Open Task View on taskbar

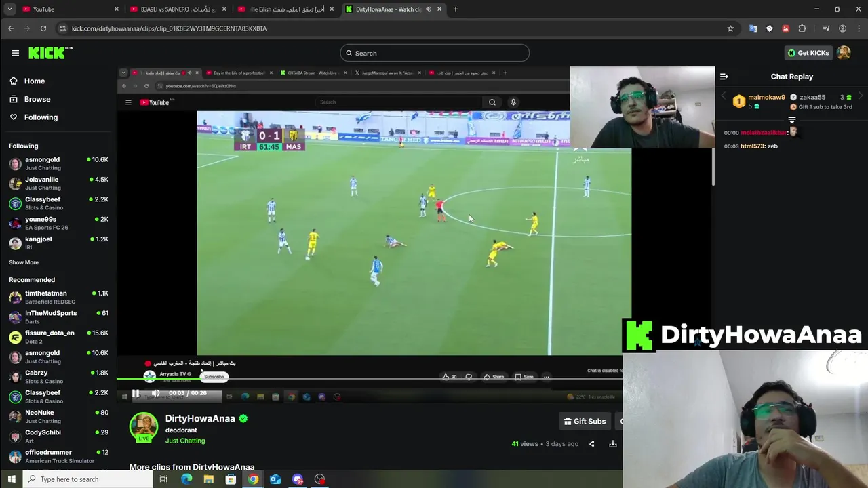[x=163, y=479]
